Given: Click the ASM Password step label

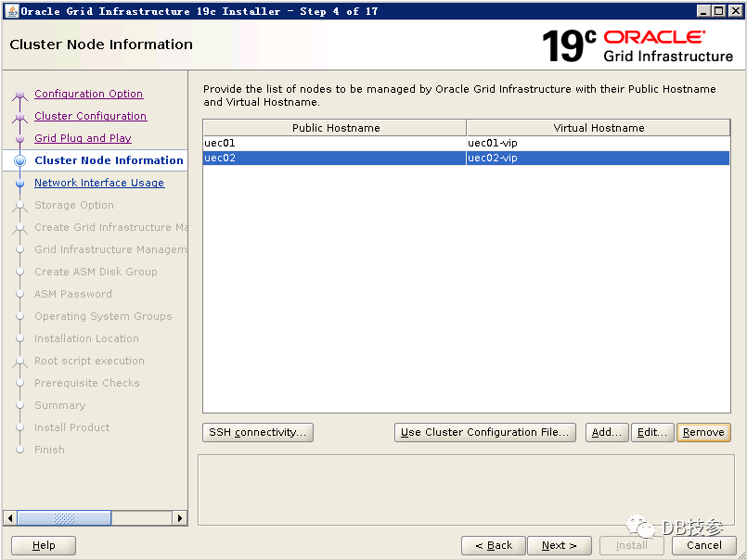Looking at the screenshot, I should tap(73, 294).
